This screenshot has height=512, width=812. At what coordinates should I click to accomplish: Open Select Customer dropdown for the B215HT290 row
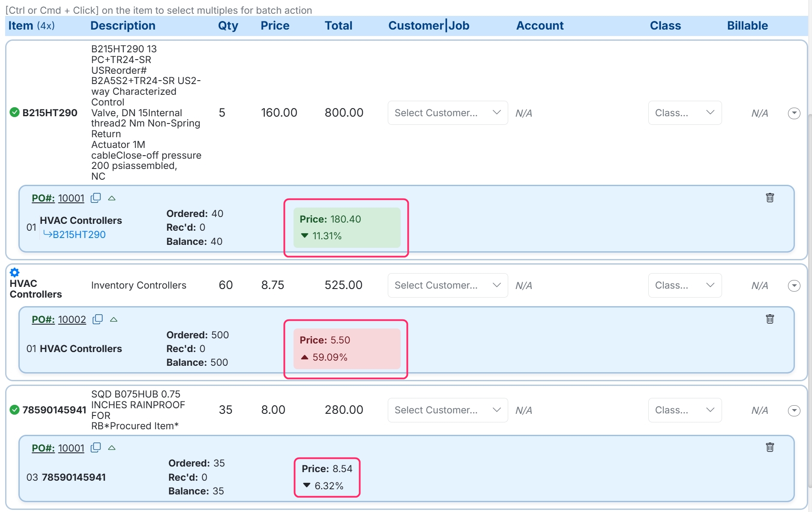point(448,113)
